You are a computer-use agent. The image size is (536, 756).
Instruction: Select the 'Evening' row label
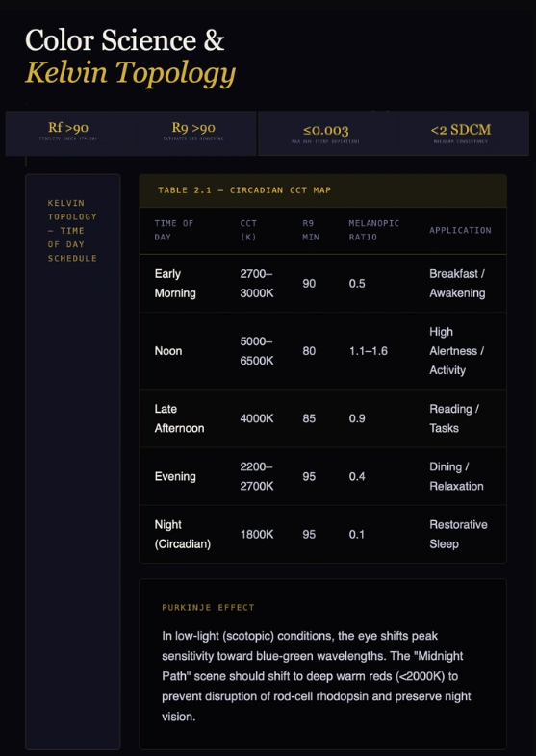[175, 476]
